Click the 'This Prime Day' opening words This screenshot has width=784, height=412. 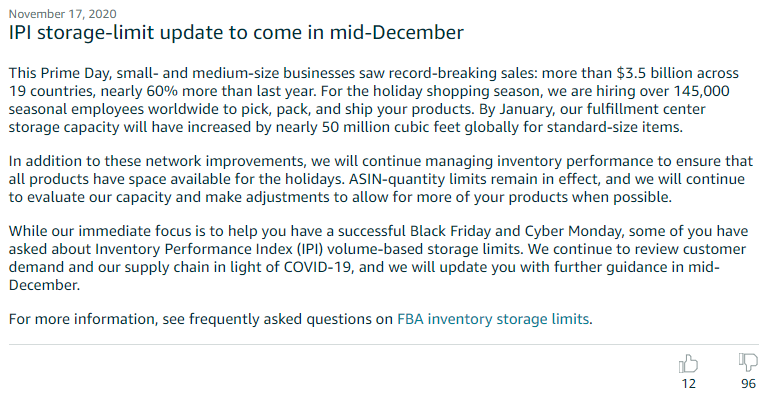pos(60,73)
